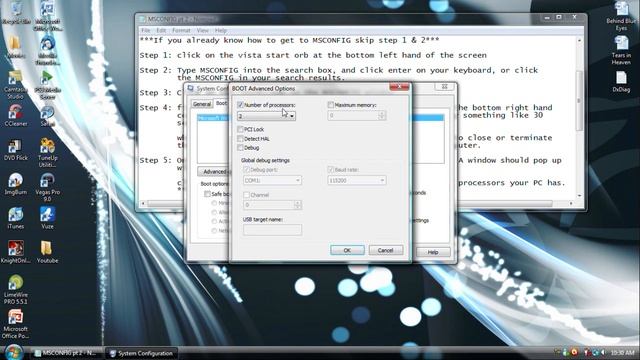The height and width of the screenshot is (360, 640).
Task: Open the Number of processors dropdown
Action: click(x=266, y=116)
